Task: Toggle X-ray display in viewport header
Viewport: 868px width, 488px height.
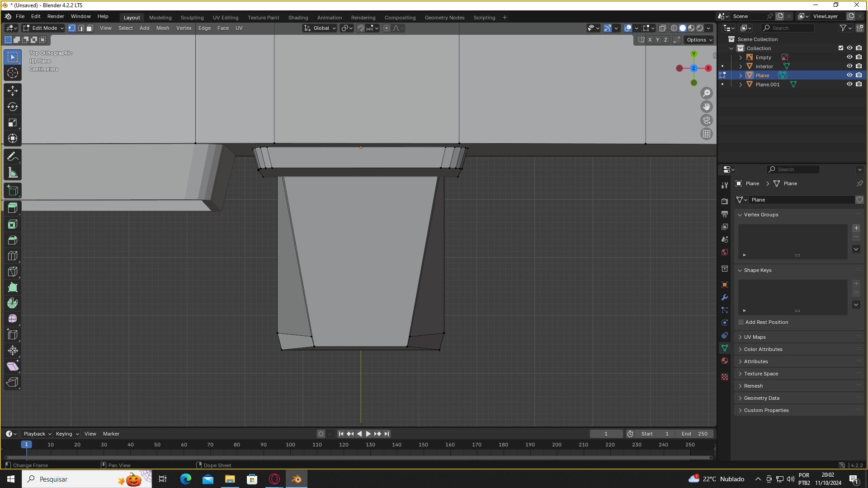Action: coord(662,28)
